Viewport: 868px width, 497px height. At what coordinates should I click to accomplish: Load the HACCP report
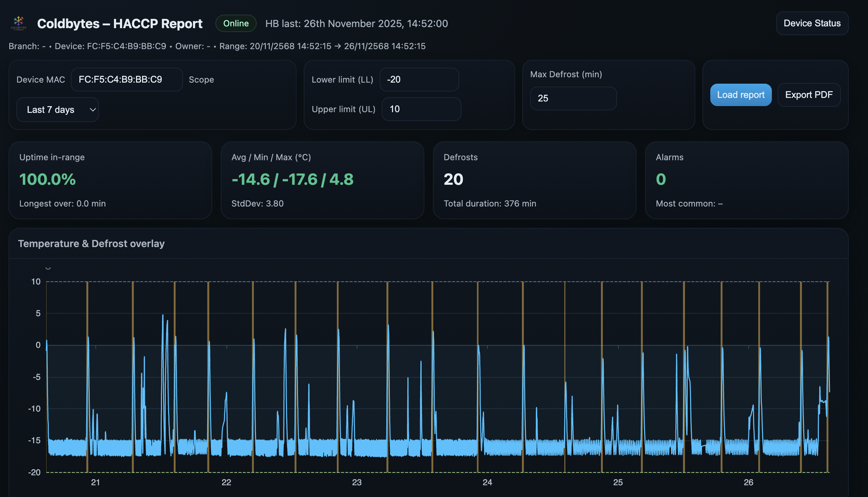pos(741,95)
